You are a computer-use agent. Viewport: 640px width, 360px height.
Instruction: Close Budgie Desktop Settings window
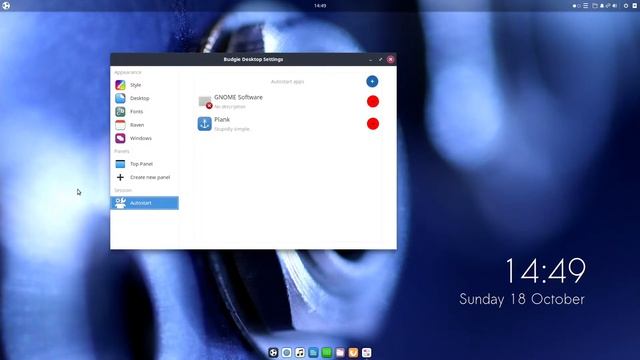(391, 60)
